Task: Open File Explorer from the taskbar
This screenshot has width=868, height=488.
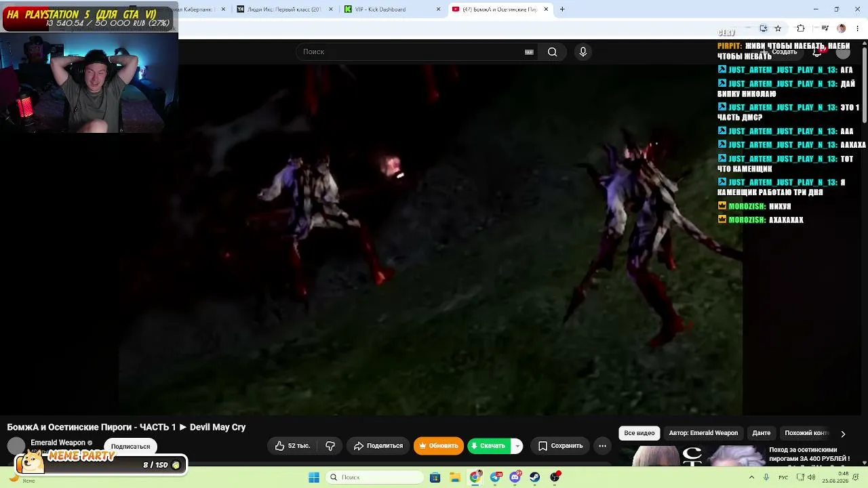Action: click(455, 477)
